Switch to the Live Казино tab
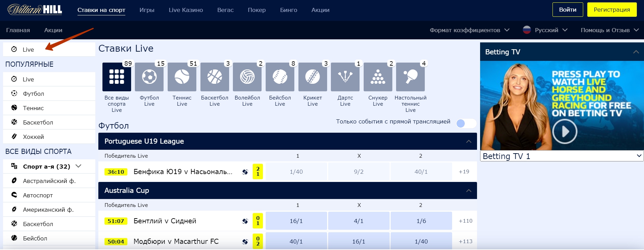Screen dimensions: 644x250 [x=186, y=10]
